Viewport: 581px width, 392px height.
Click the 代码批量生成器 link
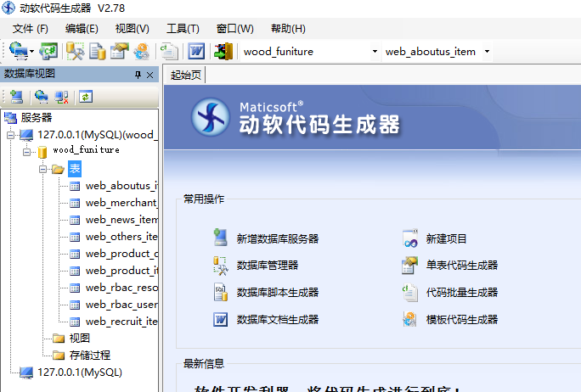(x=462, y=293)
